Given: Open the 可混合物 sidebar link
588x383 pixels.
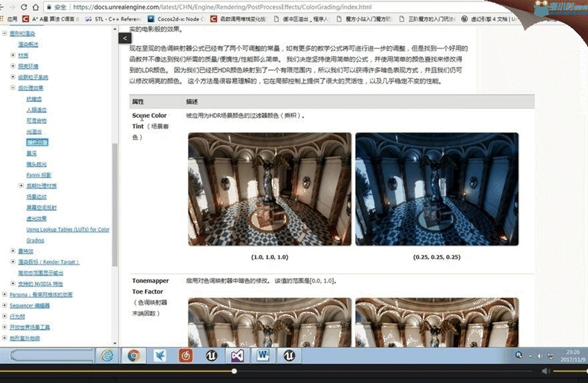Looking at the screenshot, I should [x=36, y=121].
